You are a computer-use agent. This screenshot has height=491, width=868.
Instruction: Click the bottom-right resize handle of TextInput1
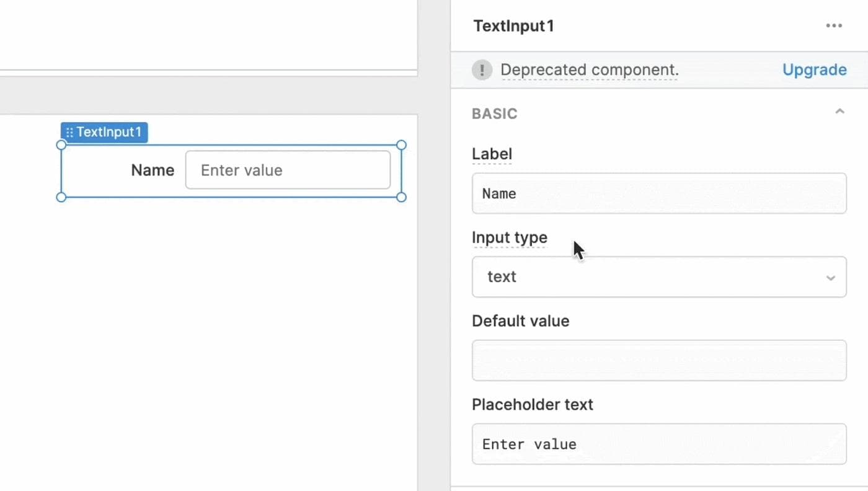coord(401,197)
